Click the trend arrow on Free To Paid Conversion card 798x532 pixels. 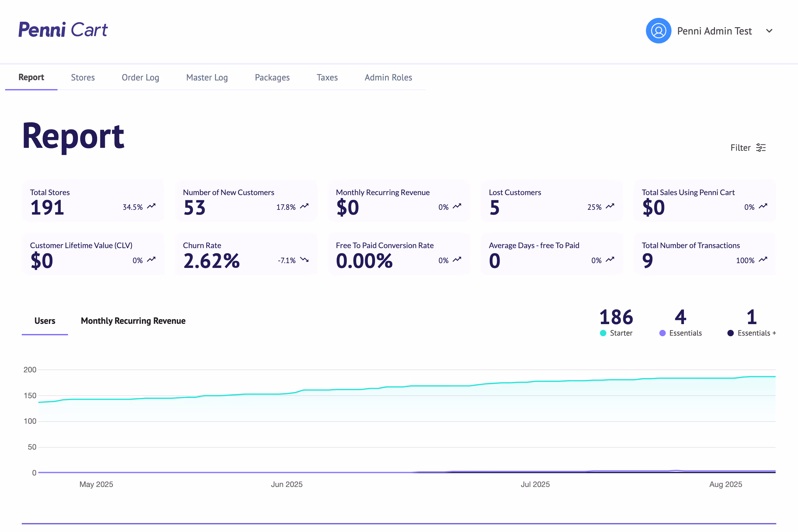[457, 260]
